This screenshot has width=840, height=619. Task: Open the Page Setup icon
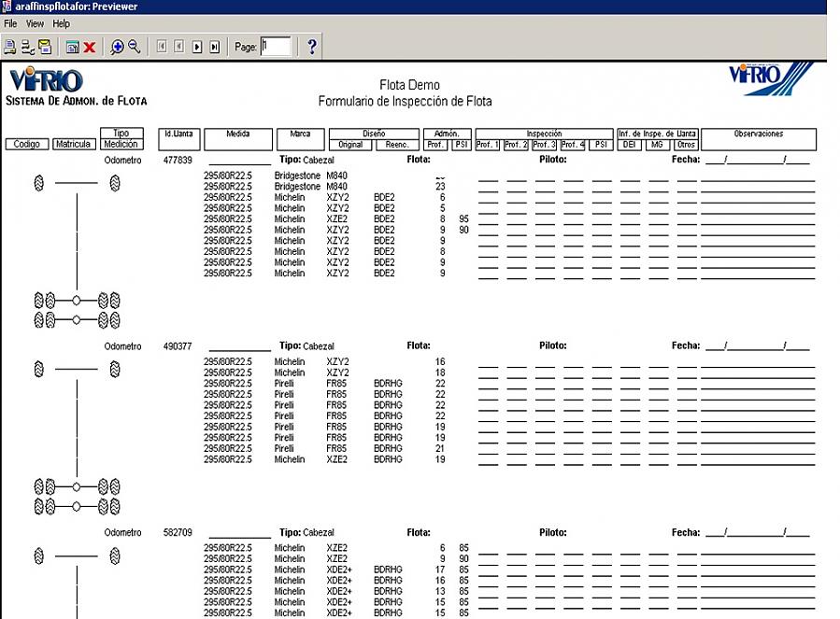(x=27, y=47)
